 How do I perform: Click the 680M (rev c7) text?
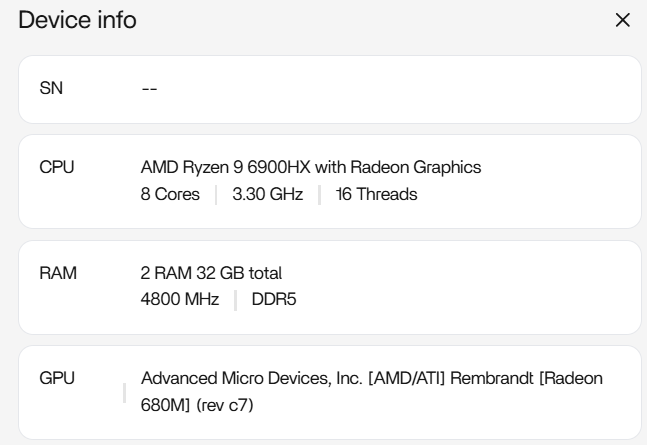(x=200, y=405)
